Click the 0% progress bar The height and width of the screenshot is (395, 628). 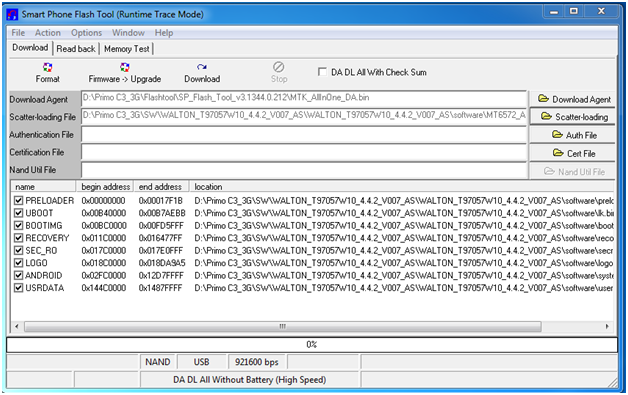(312, 345)
